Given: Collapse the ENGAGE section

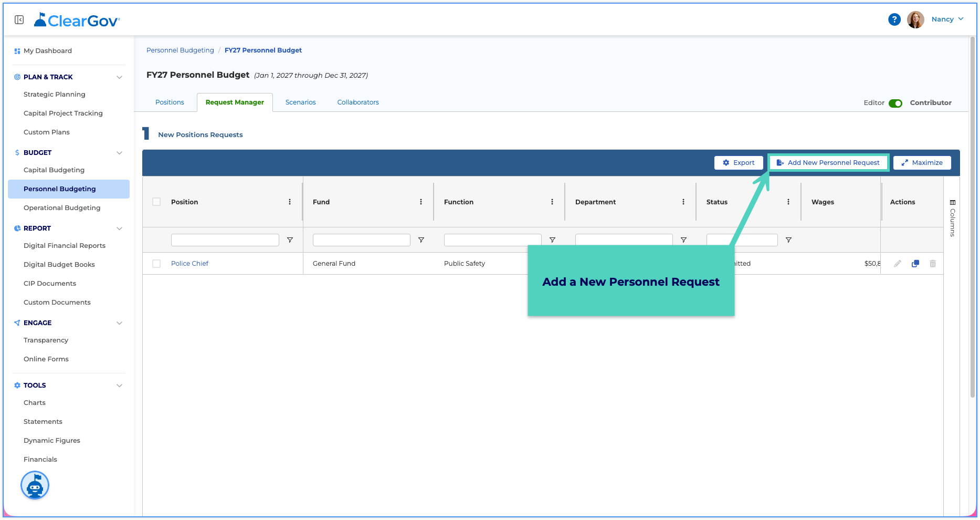Looking at the screenshot, I should point(119,323).
